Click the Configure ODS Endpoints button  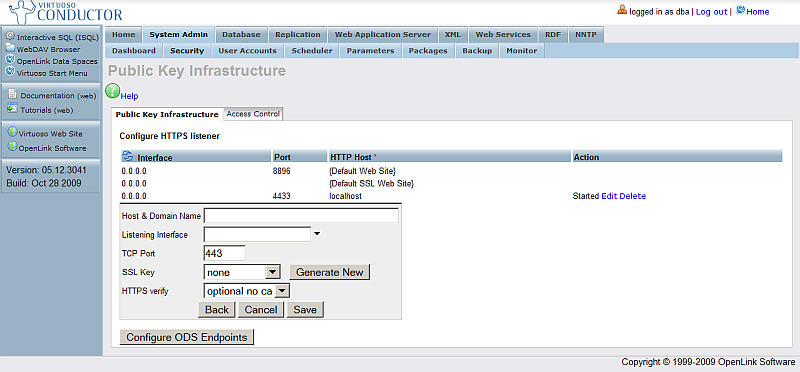point(187,337)
